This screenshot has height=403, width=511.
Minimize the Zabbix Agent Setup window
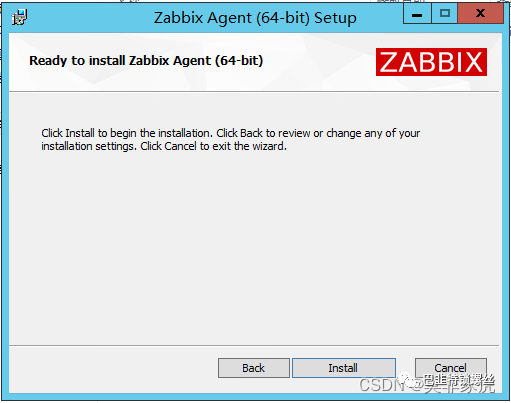click(417, 13)
